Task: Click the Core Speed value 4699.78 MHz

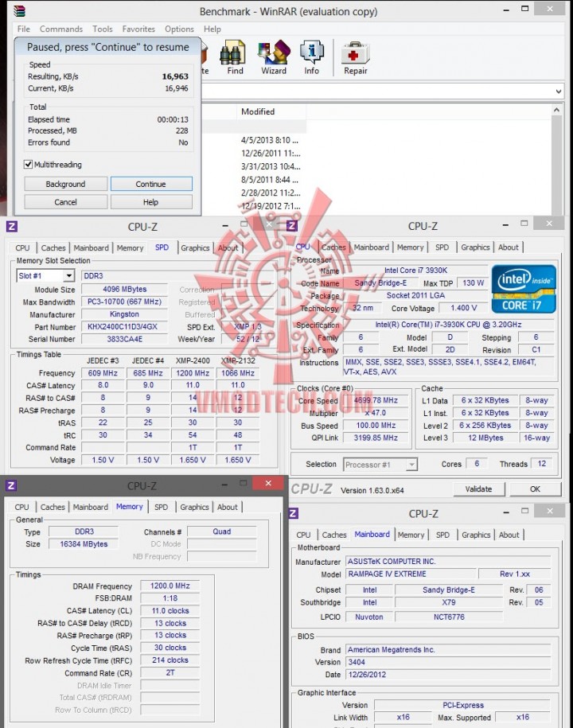Action: point(376,400)
